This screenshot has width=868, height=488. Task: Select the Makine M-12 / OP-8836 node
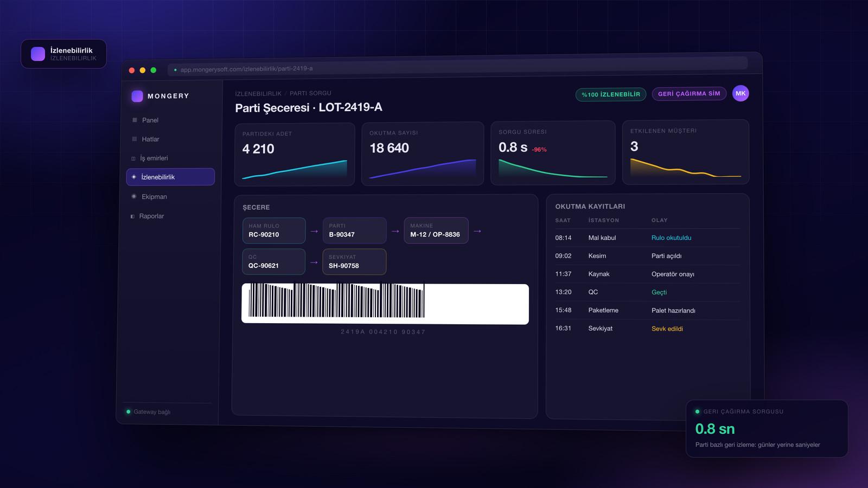tap(436, 230)
